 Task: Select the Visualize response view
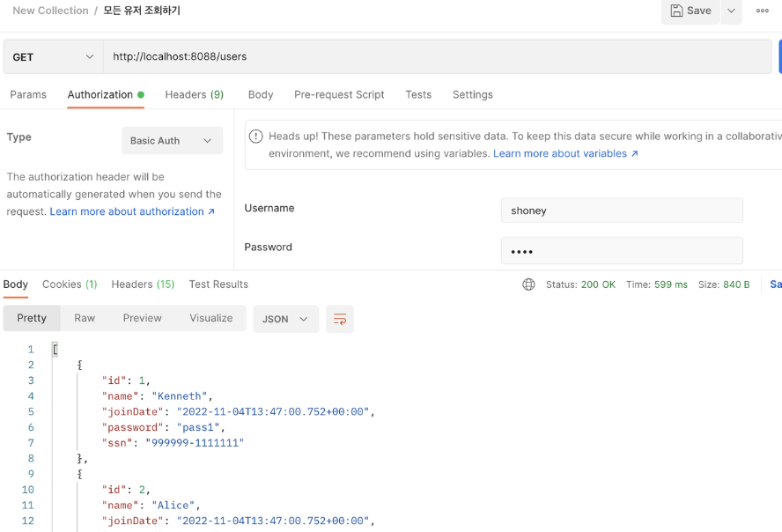pyautogui.click(x=211, y=318)
